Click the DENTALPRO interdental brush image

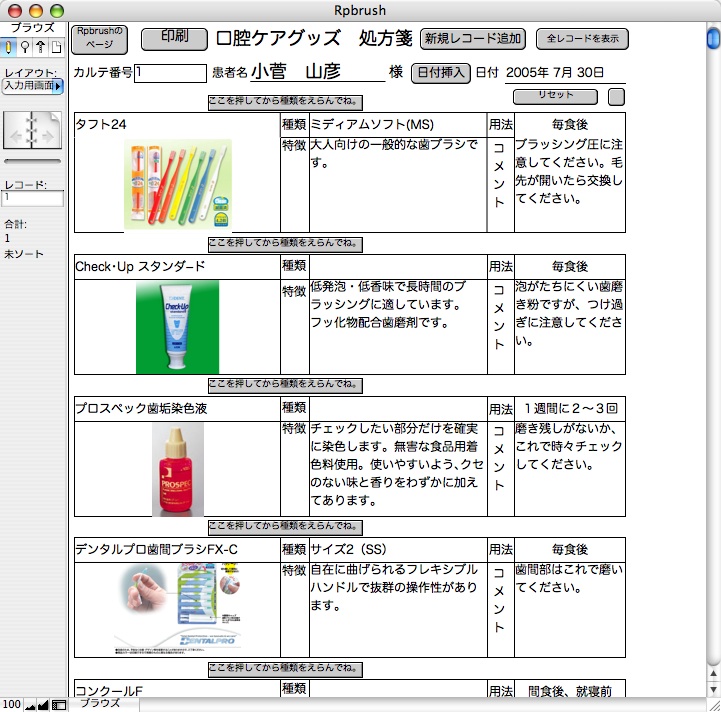point(177,609)
